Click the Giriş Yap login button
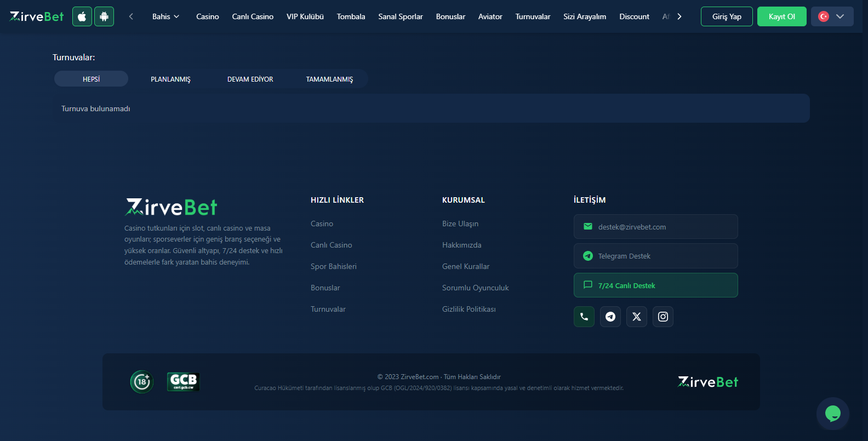 click(x=727, y=16)
